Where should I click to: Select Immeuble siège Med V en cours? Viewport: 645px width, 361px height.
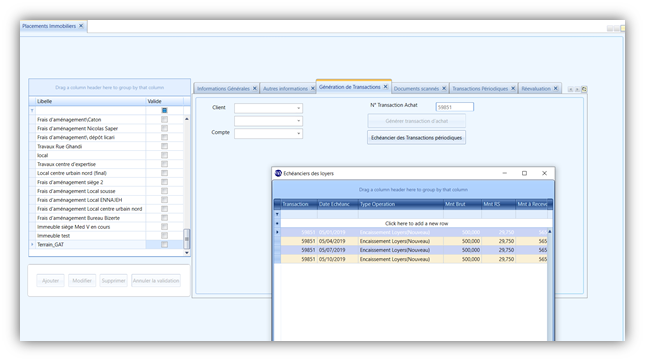(90, 227)
